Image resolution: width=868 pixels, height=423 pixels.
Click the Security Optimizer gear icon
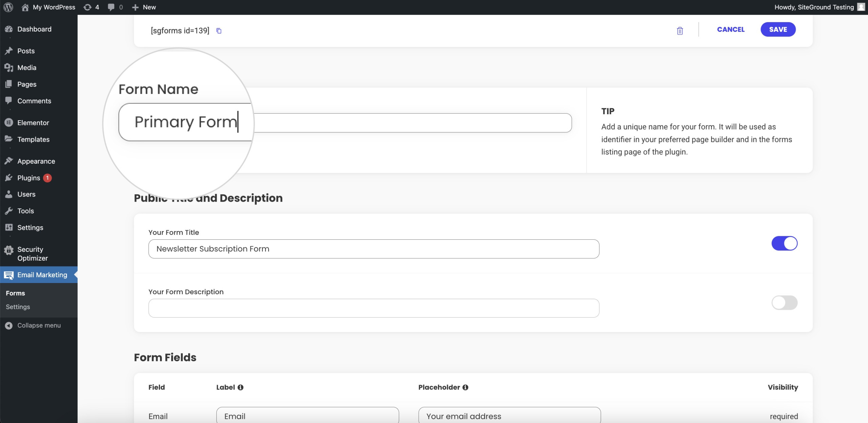coord(9,250)
